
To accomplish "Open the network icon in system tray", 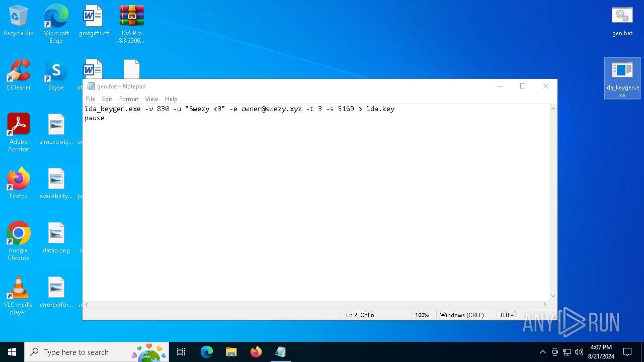I will click(x=567, y=352).
